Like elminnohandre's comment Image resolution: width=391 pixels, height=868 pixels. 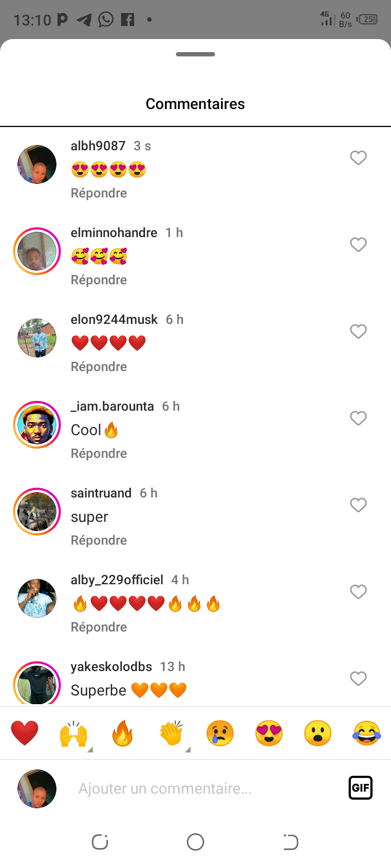point(358,245)
